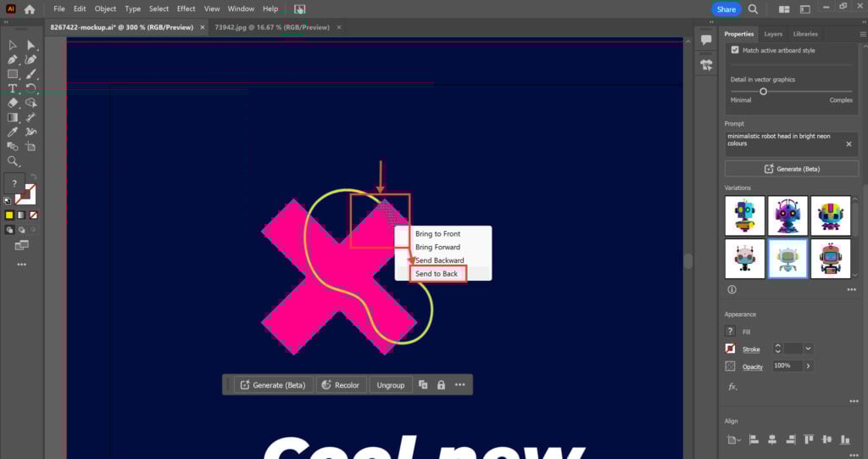Set paint mode to None
The width and height of the screenshot is (868, 459).
34,216
